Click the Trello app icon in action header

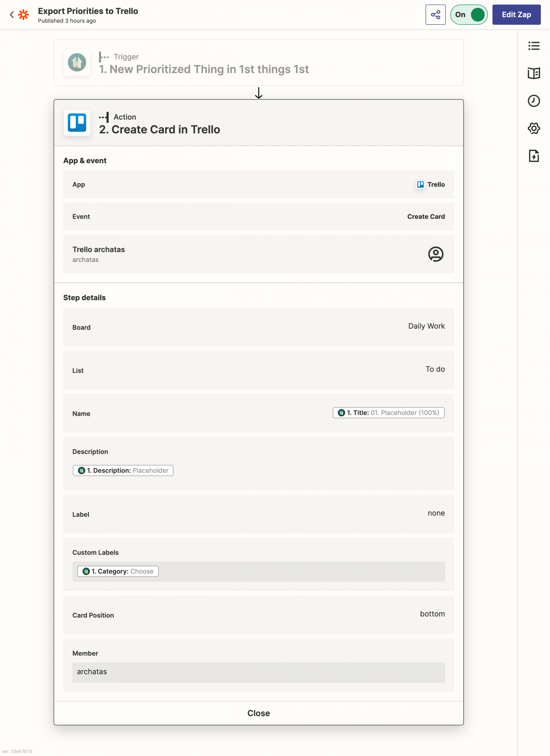[77, 123]
